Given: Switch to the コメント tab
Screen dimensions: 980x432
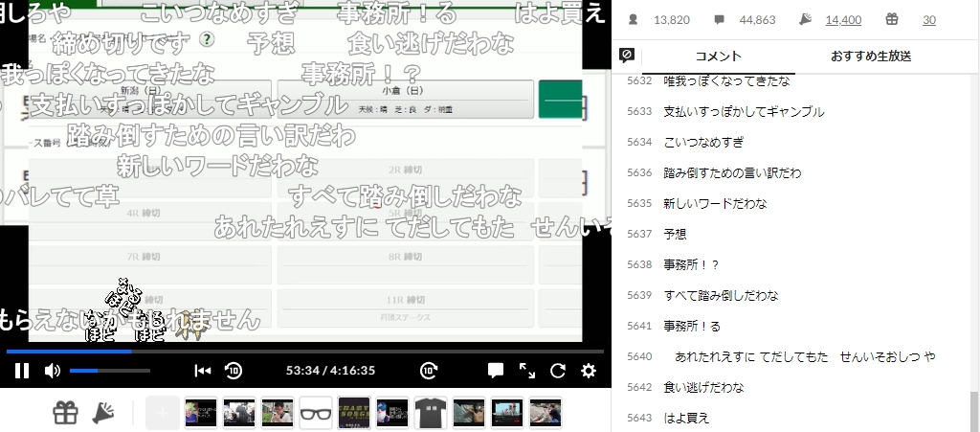Looking at the screenshot, I should coord(718,56).
